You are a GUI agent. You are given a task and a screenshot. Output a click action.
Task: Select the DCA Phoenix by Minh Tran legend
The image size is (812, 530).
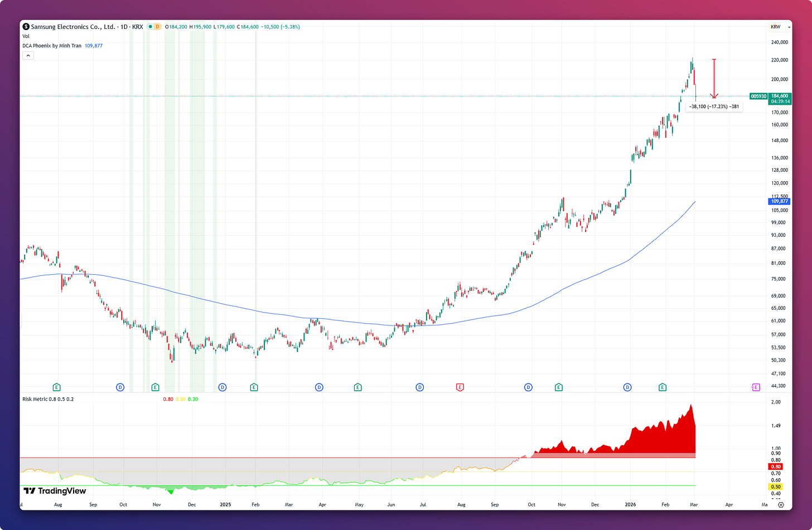[52, 46]
